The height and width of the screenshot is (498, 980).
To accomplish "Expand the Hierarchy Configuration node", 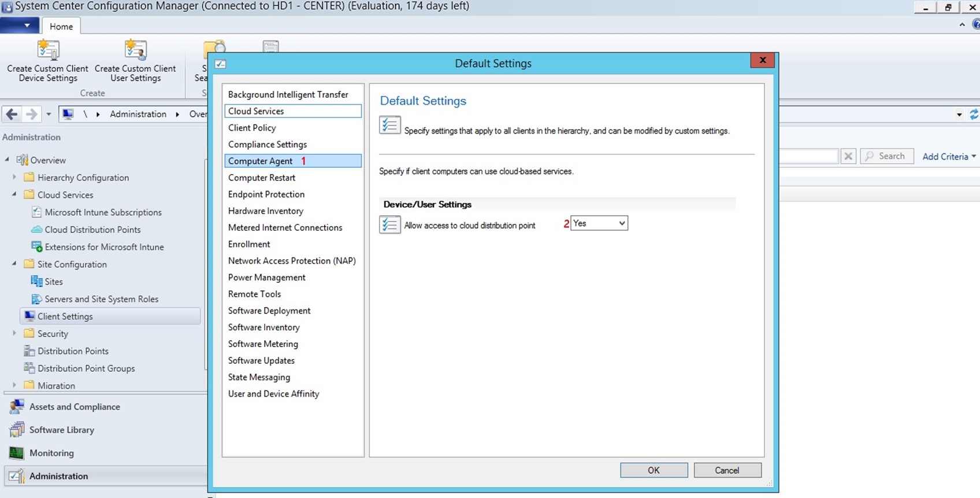I will [14, 177].
